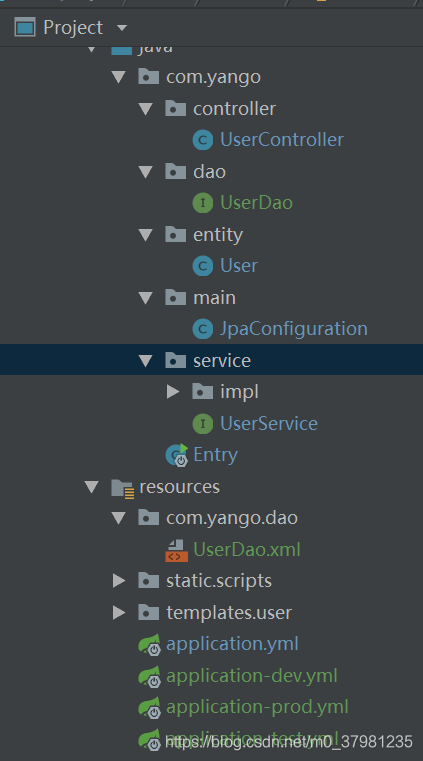Select the application-dev.yml file name
Viewport: 423px width, 761px height.
tap(252, 676)
